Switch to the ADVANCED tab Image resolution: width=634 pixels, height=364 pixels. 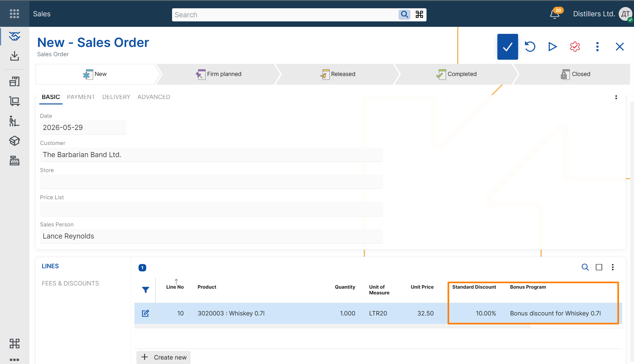pyautogui.click(x=154, y=97)
